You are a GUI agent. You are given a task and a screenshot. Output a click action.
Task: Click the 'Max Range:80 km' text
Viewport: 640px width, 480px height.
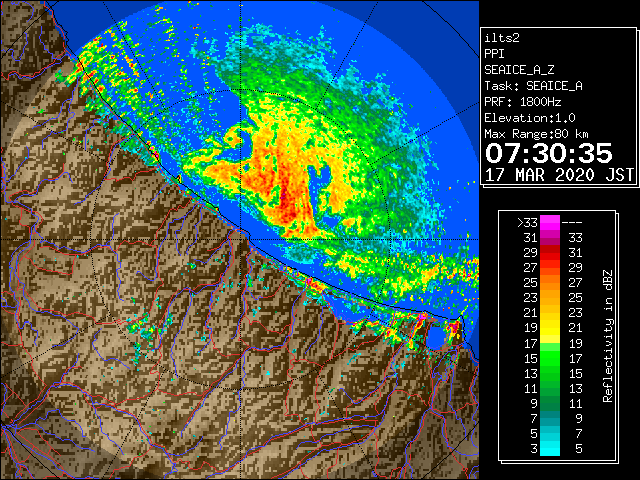[536, 134]
